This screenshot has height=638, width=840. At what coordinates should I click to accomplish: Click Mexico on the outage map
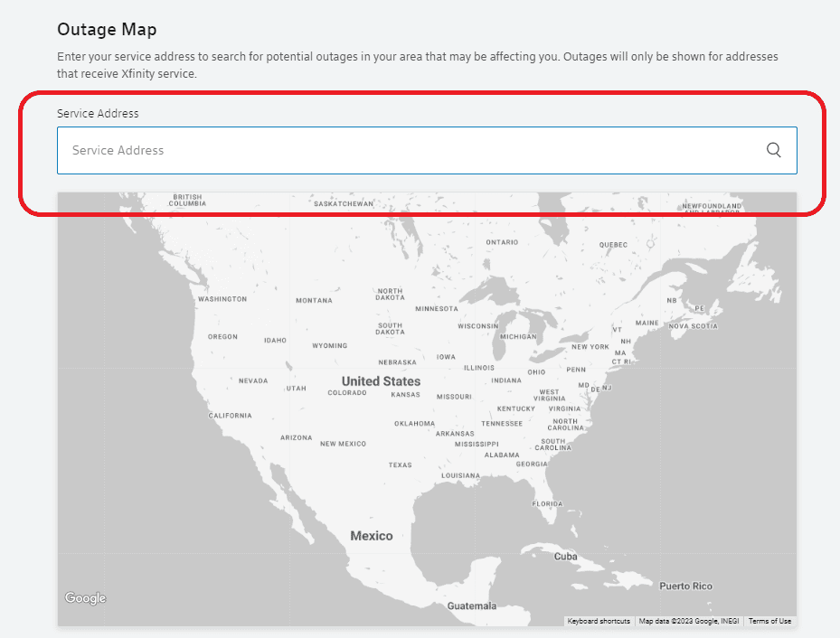click(x=372, y=535)
